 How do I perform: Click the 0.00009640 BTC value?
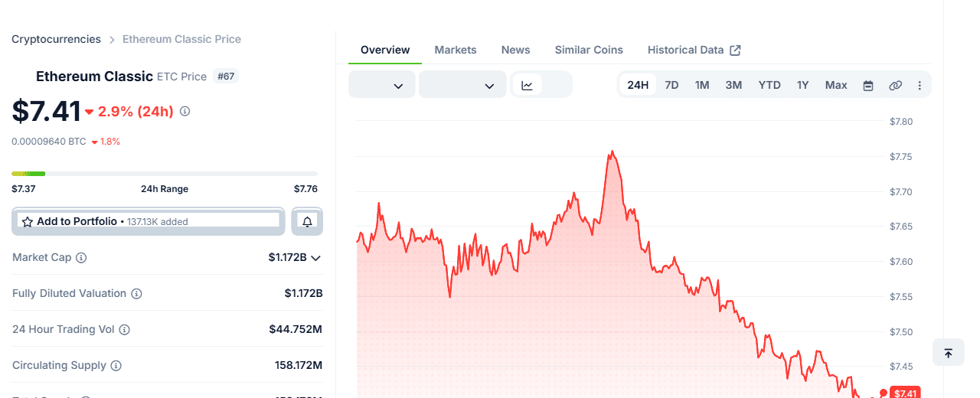(x=49, y=142)
